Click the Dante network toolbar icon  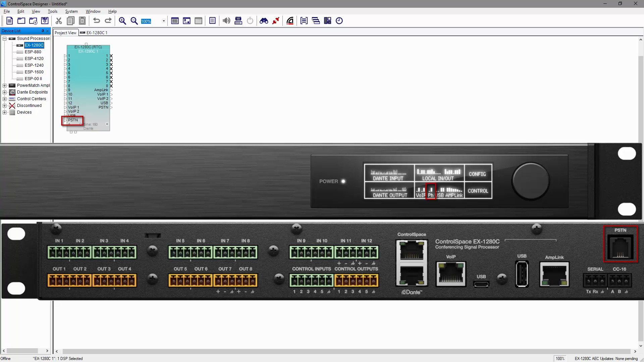[290, 21]
